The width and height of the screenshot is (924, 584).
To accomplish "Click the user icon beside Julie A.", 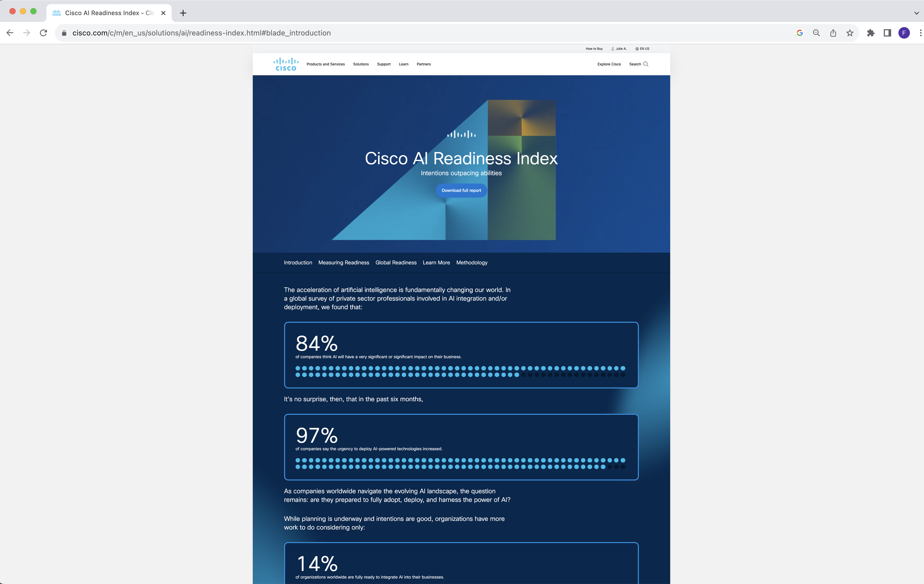I will click(x=613, y=49).
